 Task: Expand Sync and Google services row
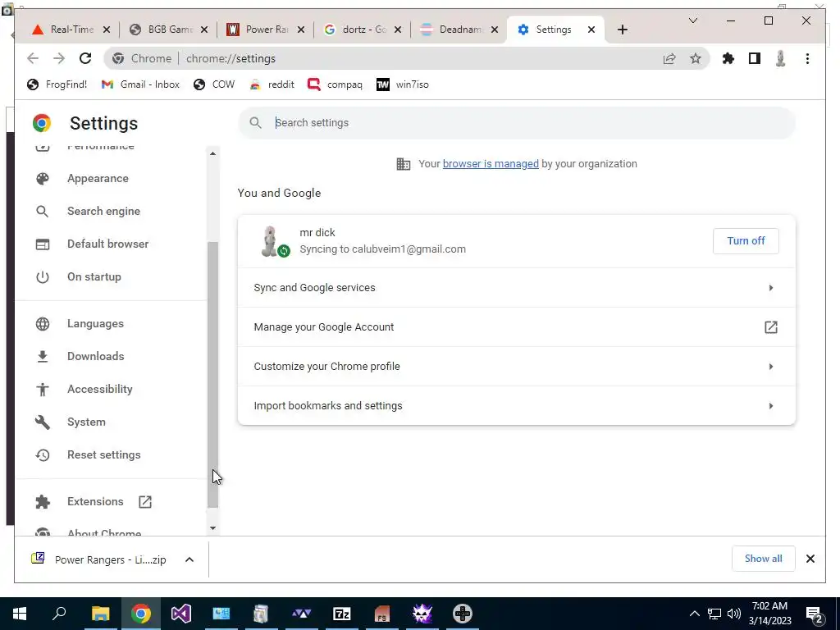[x=517, y=288]
